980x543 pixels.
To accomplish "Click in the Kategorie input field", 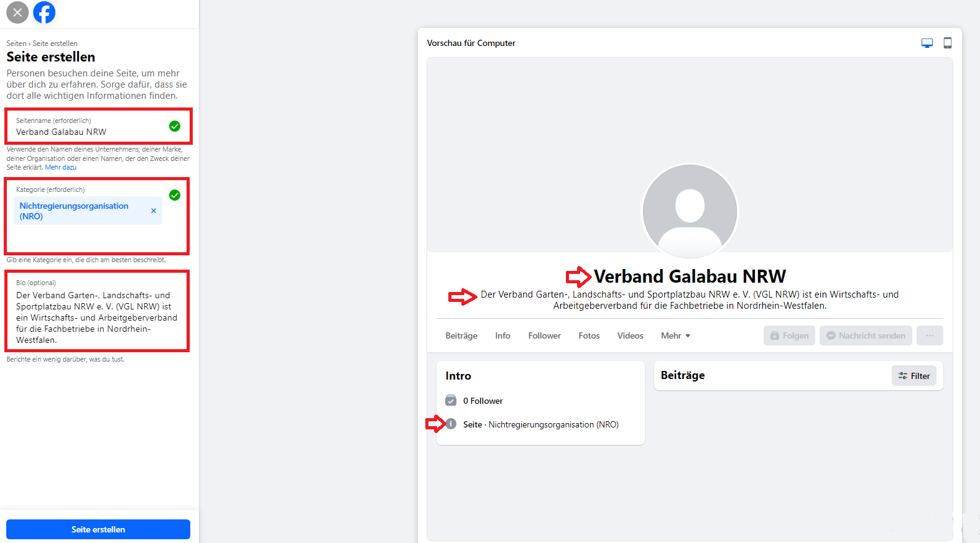I will click(97, 216).
